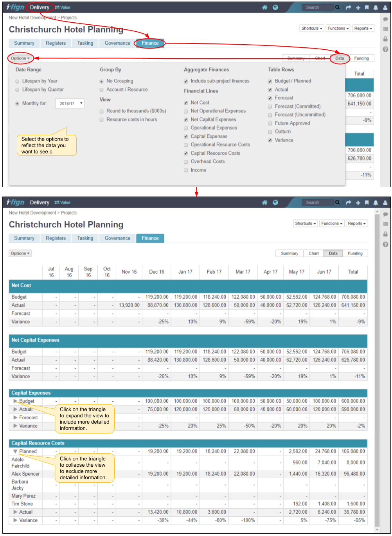Click Options button in the data-table view
Viewport: 392px width, 536px height.
pyautogui.click(x=20, y=253)
